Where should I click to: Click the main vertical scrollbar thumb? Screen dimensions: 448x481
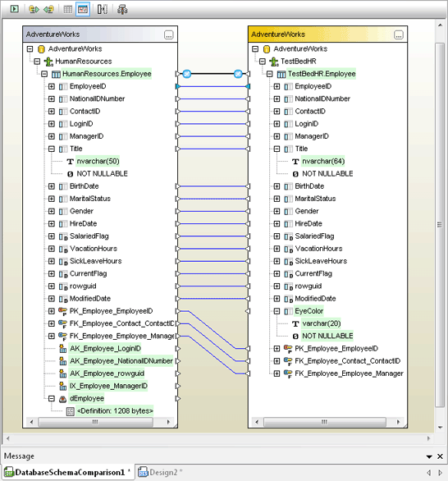(440, 225)
